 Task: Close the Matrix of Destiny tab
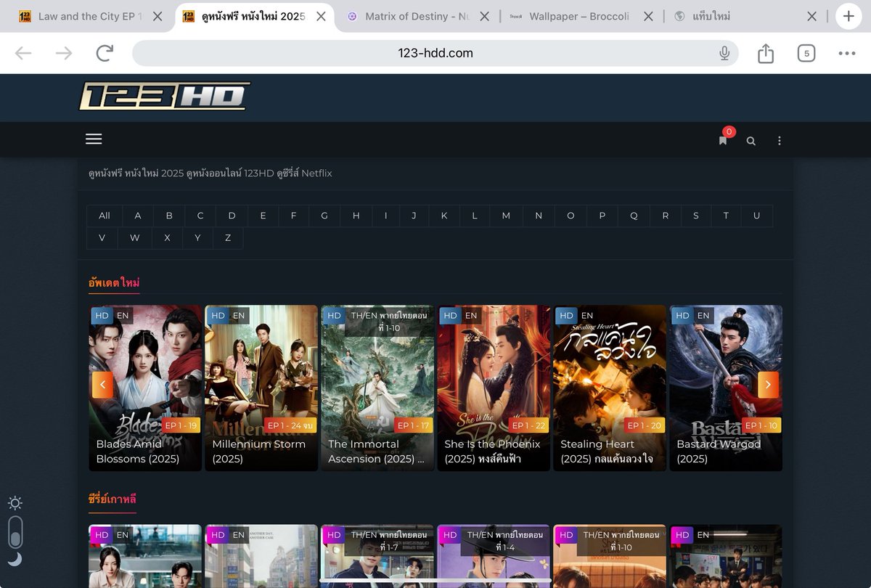point(485,16)
